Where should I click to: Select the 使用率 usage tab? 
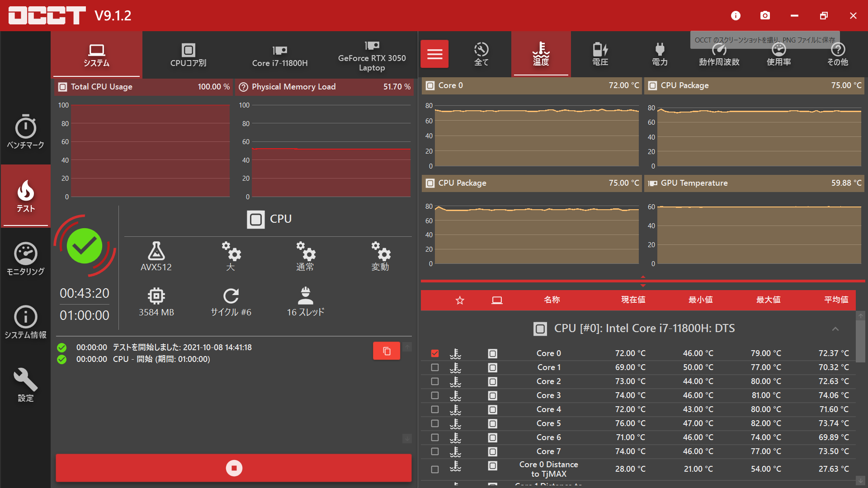(x=778, y=54)
